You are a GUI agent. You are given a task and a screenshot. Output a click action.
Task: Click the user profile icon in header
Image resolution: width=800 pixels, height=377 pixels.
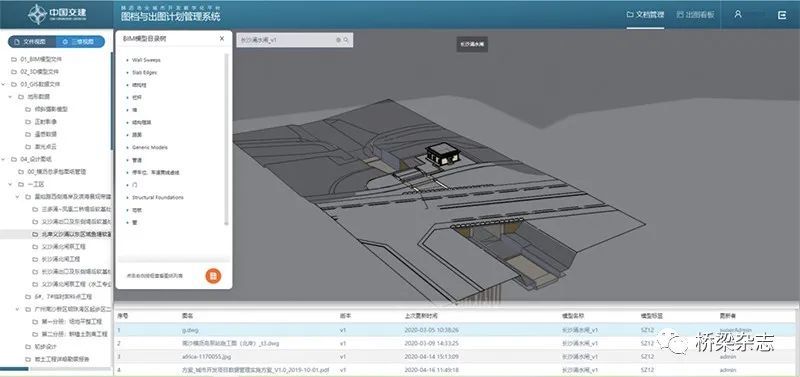click(738, 14)
